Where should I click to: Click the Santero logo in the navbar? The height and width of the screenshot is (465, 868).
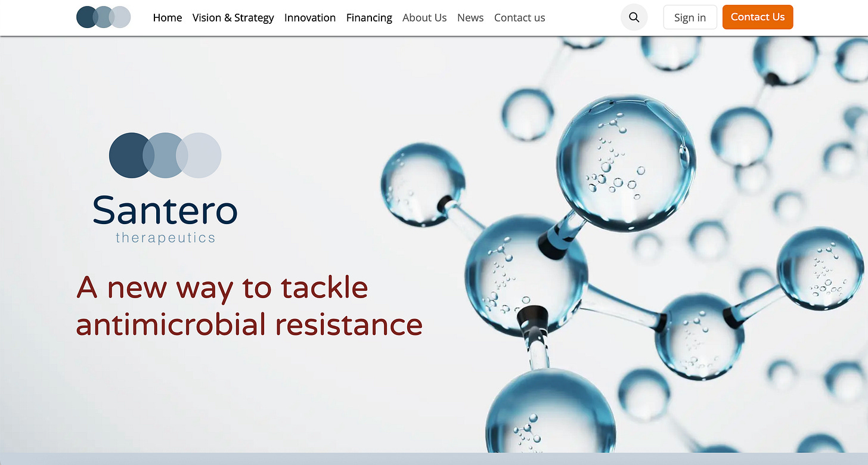pos(104,17)
